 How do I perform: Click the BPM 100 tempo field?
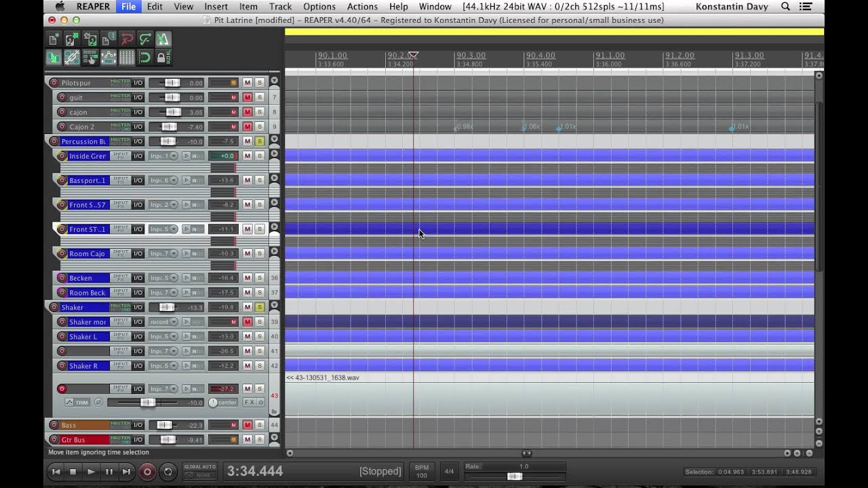pos(422,471)
